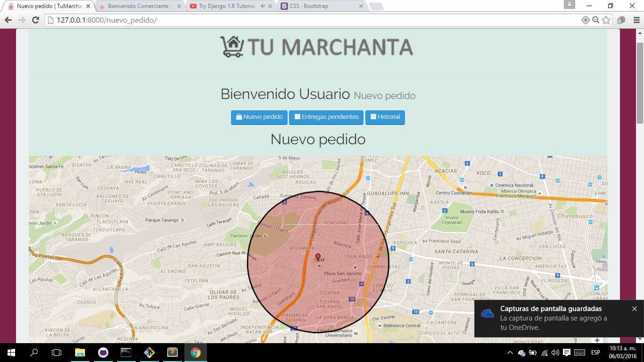644x362 pixels.
Task: Open the Wi-Fi network tray icon
Action: pyautogui.click(x=544, y=353)
